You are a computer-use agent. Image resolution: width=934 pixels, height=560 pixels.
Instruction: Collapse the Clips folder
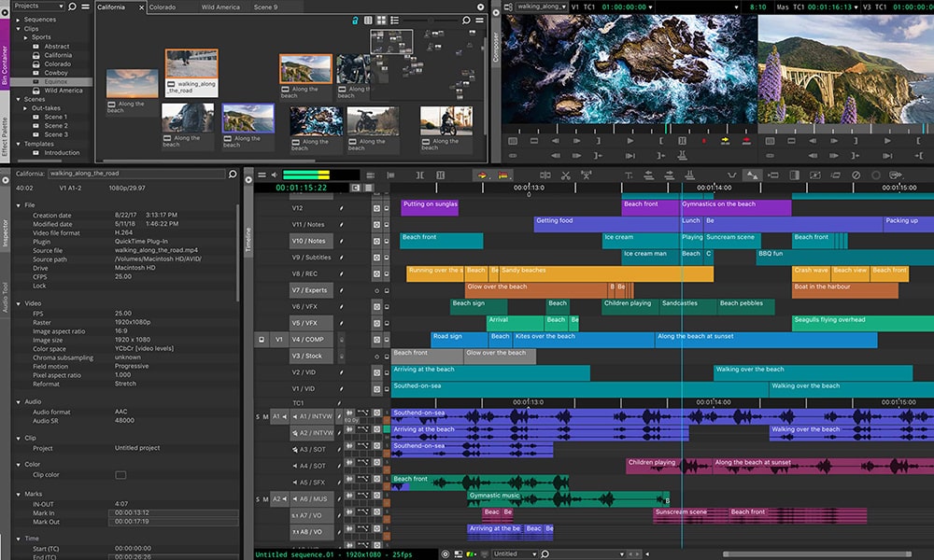pyautogui.click(x=19, y=29)
